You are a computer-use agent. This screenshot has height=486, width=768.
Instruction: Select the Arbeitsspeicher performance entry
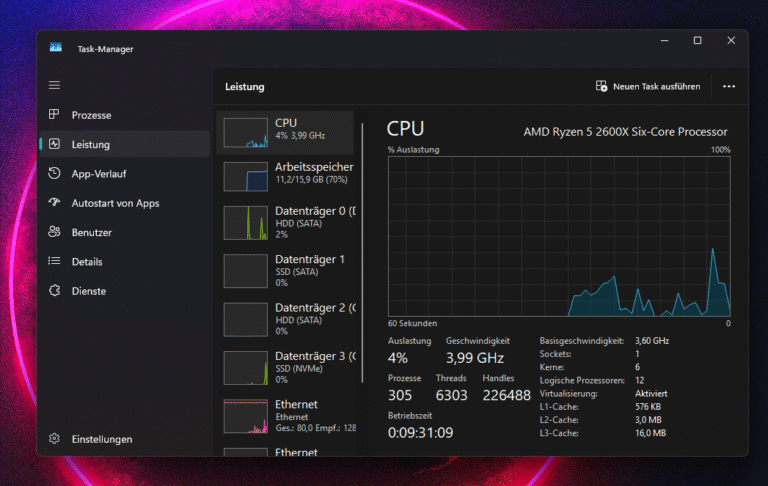coord(287,177)
